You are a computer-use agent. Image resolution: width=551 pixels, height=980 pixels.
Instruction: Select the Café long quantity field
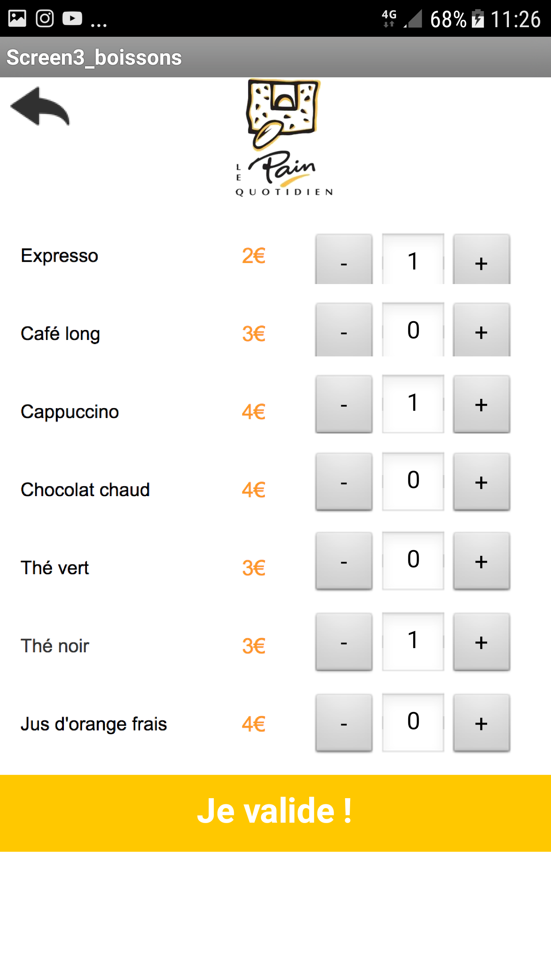point(413,330)
